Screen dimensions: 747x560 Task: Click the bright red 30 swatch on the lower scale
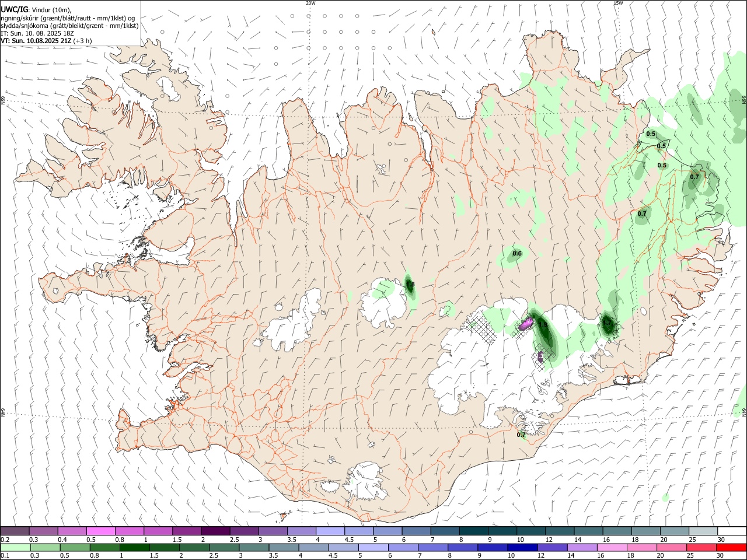tap(731, 548)
